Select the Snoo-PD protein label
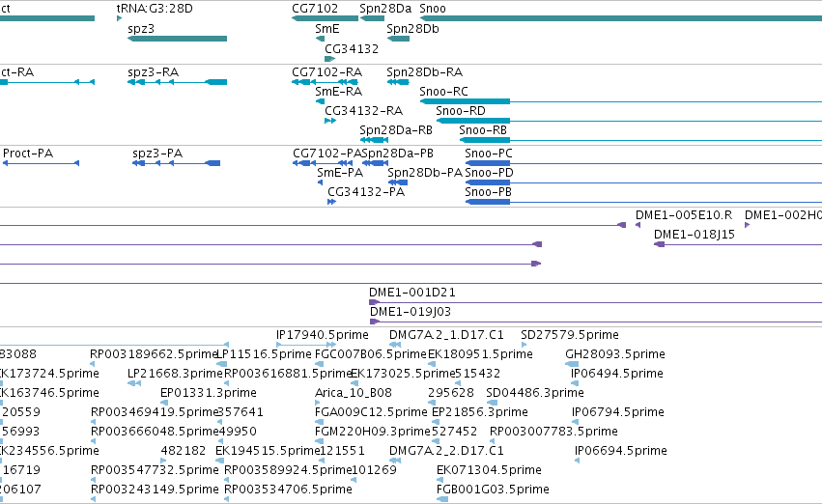This screenshot has height=504, width=822. pos(489,173)
